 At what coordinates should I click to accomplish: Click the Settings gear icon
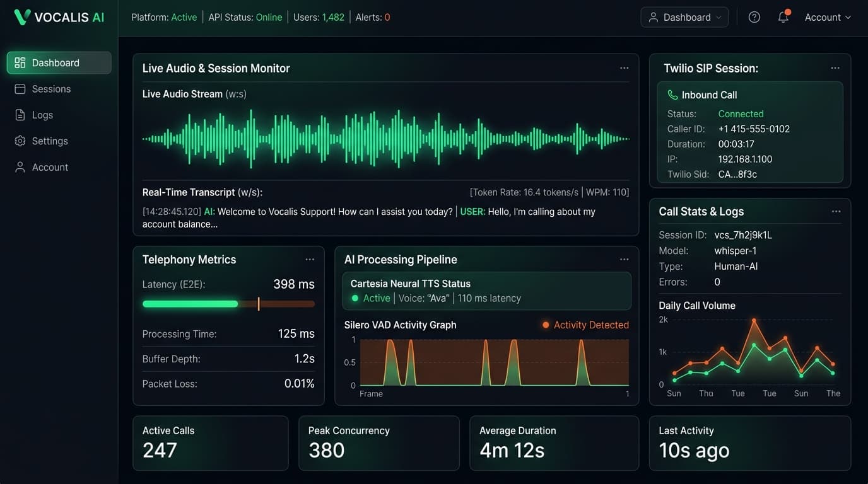pos(20,141)
